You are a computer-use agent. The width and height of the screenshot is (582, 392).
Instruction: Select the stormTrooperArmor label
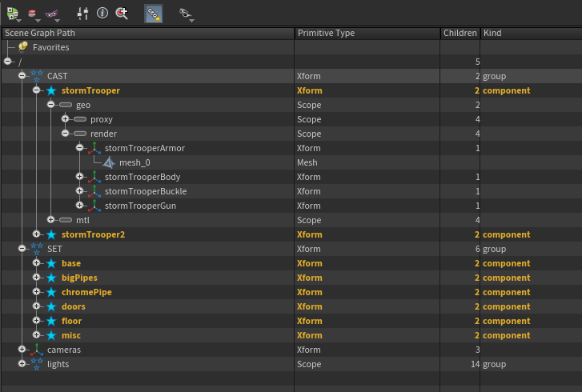click(145, 148)
